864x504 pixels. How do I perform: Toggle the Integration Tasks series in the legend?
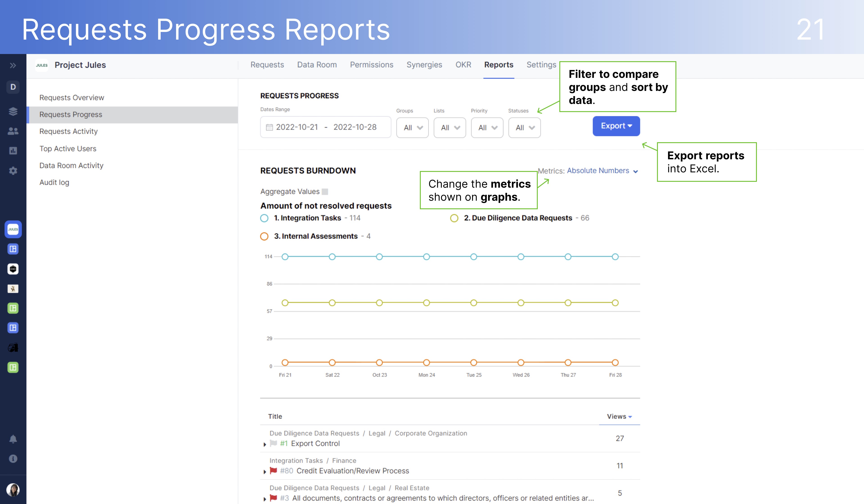pyautogui.click(x=264, y=218)
